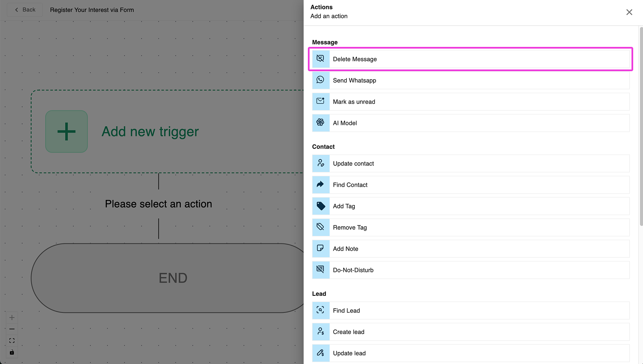Click the Actions panel vertical scrollbar
Image resolution: width=643 pixels, height=364 pixels.
point(641,128)
